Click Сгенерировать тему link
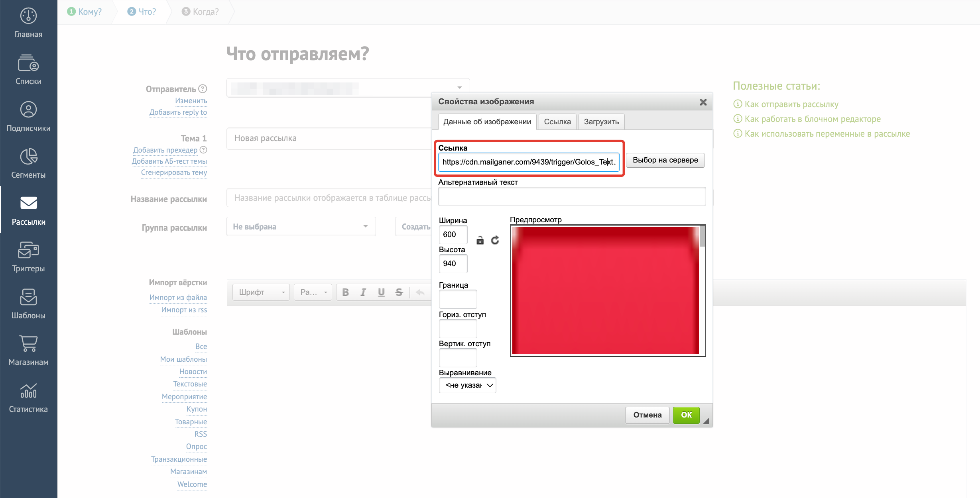 tap(174, 173)
